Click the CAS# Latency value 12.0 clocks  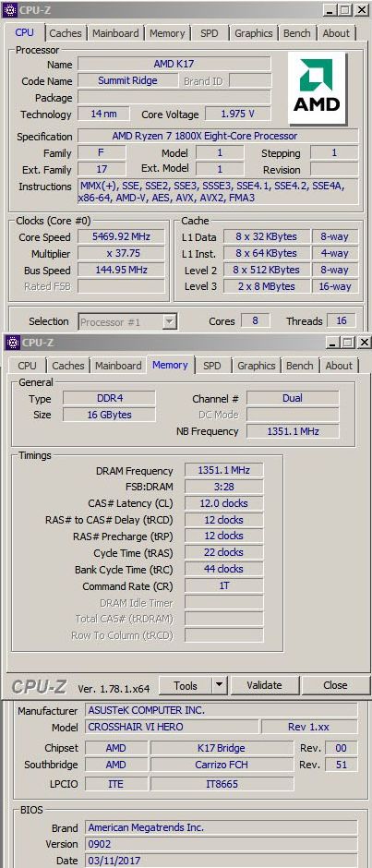pos(223,503)
